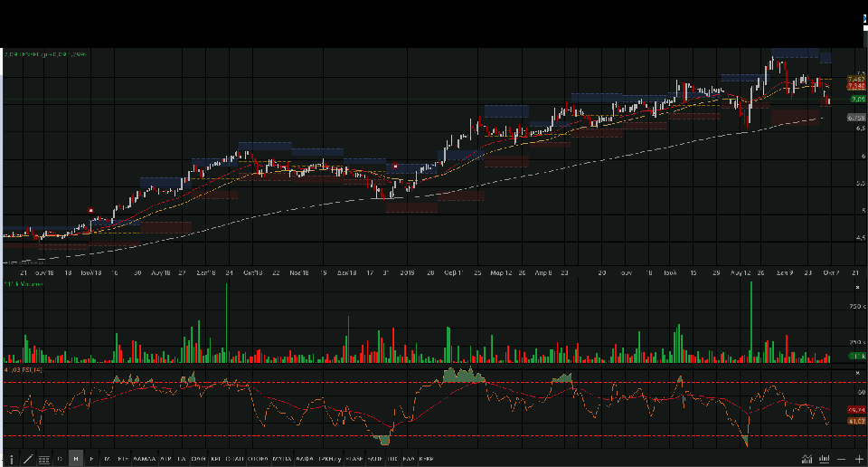Zoom in using the plus icon

858,460
